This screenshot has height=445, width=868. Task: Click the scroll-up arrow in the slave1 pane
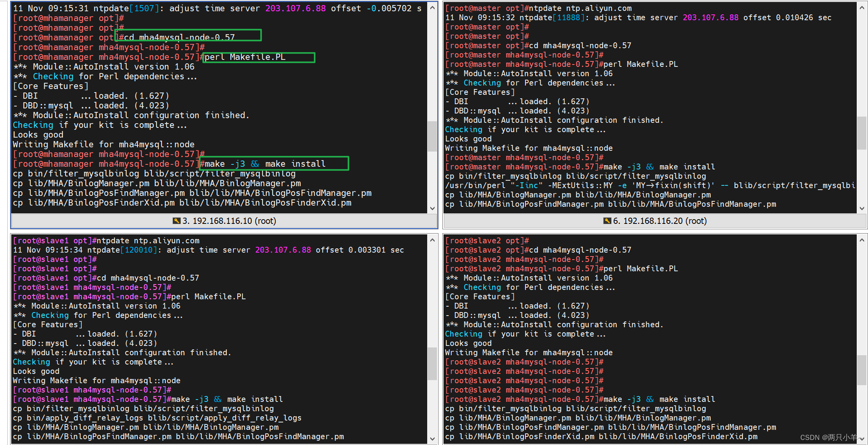click(x=432, y=240)
